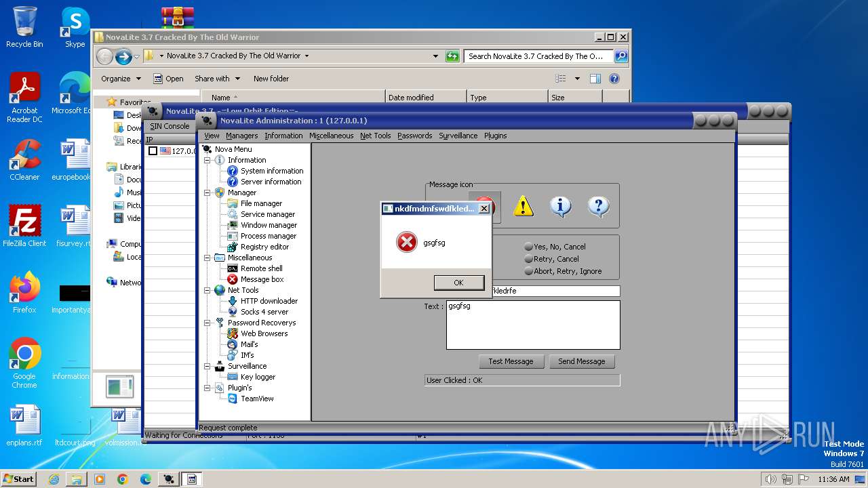Open the Plugins menu
Screen dimensions: 868x488
tap(495, 136)
